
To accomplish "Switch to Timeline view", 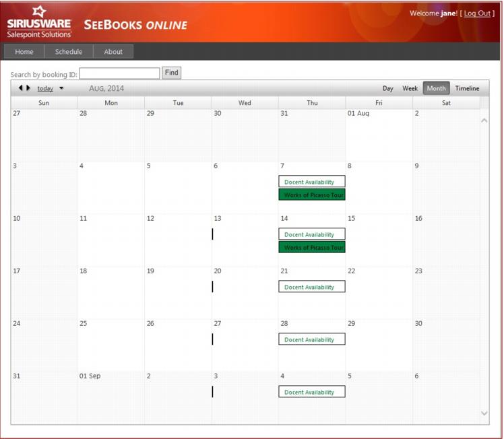I will pyautogui.click(x=467, y=88).
